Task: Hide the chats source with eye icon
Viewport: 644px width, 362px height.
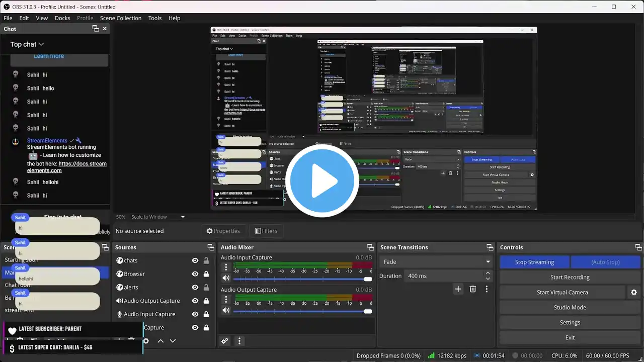Action: point(195,260)
